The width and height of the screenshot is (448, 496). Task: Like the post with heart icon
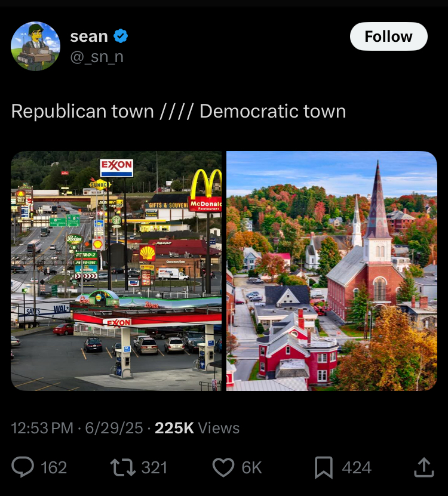223,467
